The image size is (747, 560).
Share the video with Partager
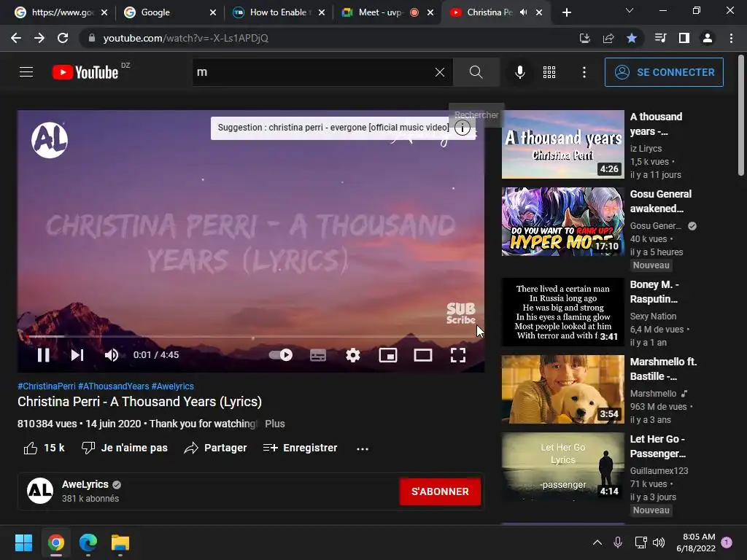coord(215,448)
